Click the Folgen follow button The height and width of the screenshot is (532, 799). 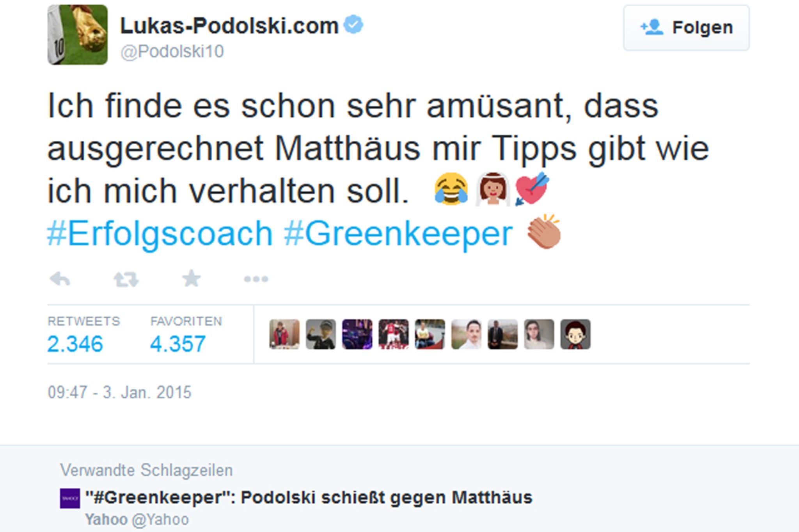click(x=686, y=28)
